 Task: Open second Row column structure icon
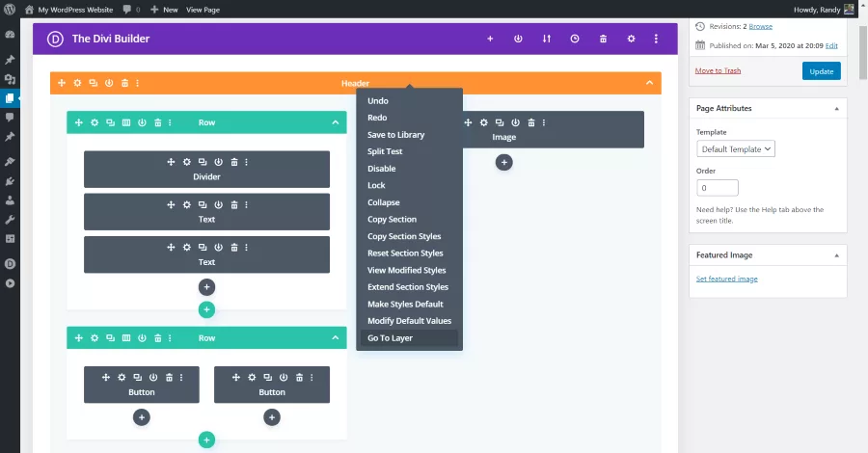126,338
